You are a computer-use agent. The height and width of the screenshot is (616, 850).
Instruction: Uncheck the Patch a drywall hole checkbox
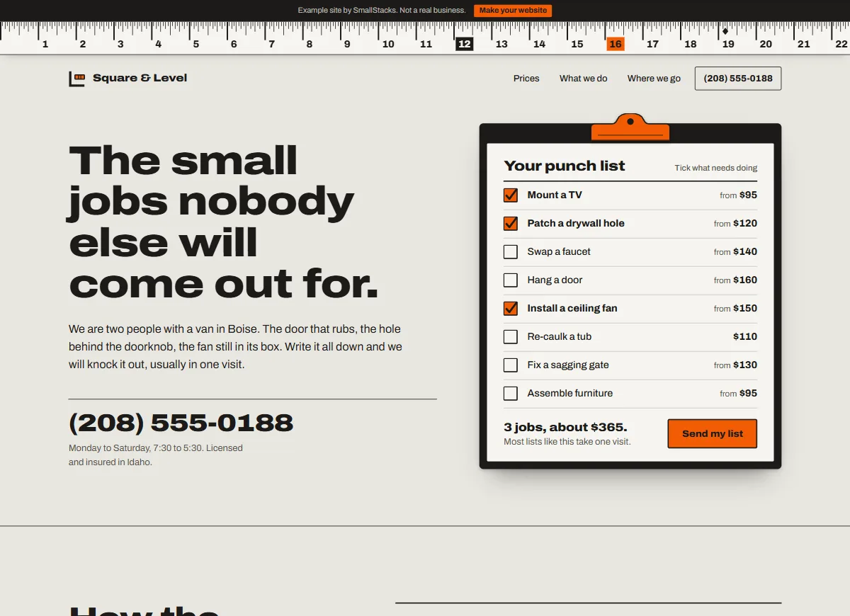click(x=511, y=224)
